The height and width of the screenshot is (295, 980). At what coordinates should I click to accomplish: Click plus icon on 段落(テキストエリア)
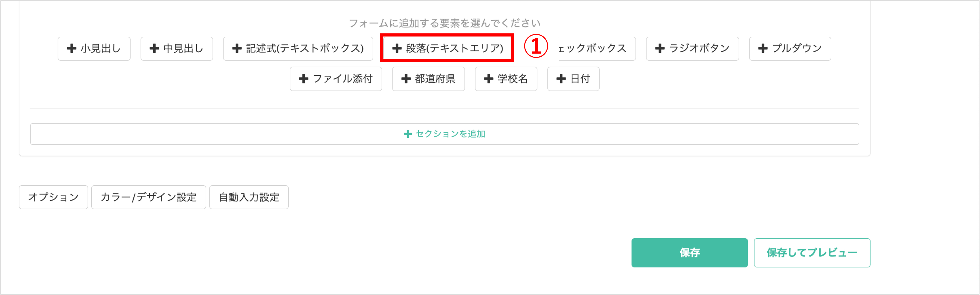pyautogui.click(x=397, y=48)
